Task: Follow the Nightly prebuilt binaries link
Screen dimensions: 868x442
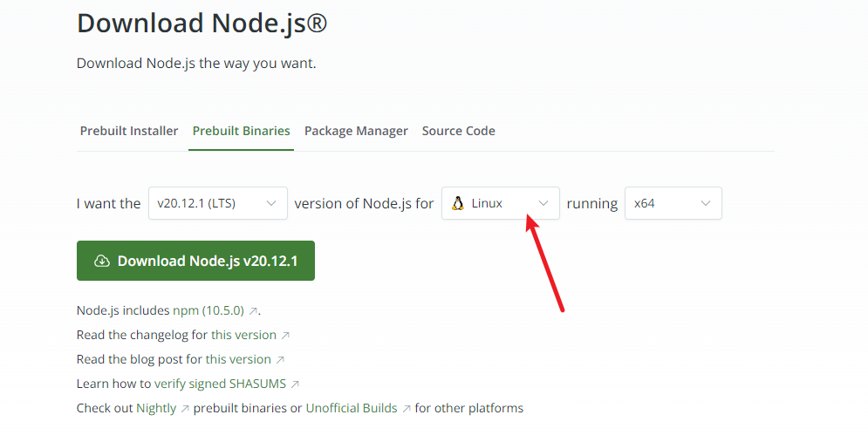Action: 156,408
